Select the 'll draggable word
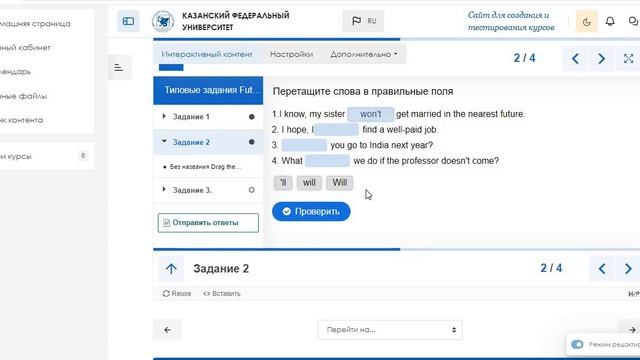Image resolution: width=640 pixels, height=360 pixels. 283,183
